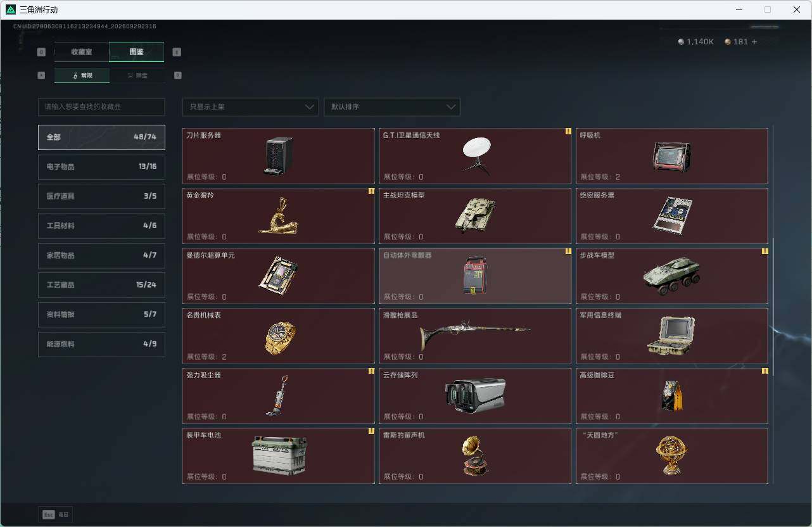This screenshot has height=527, width=812.
Task: Filter by 工具材料 category
Action: (101, 226)
